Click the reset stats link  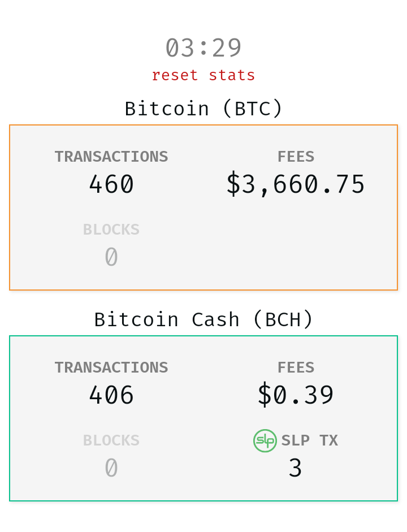click(203, 75)
